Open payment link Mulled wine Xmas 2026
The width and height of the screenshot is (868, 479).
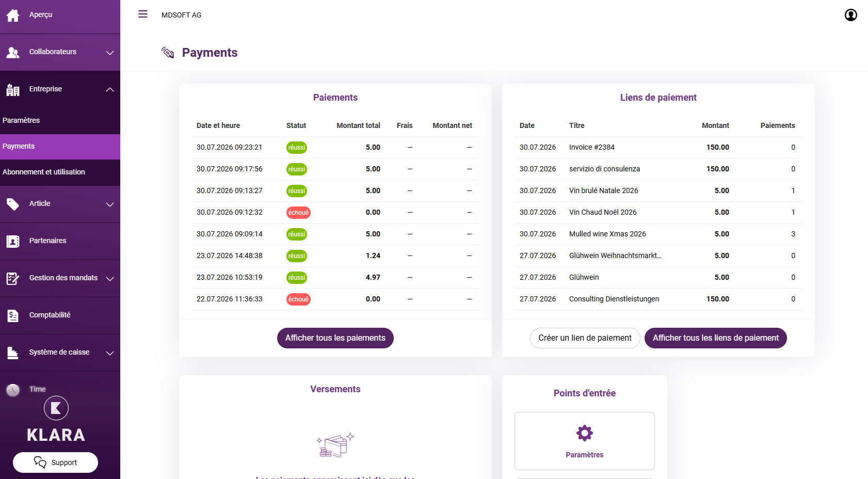click(658, 234)
